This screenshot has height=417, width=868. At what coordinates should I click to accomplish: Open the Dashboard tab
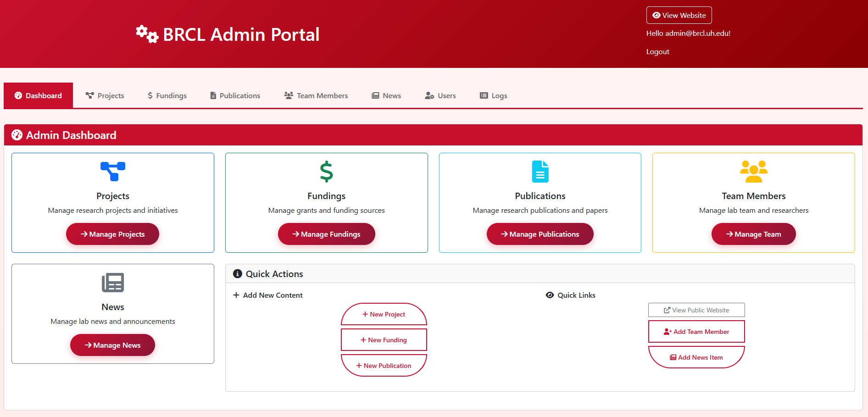pos(38,95)
